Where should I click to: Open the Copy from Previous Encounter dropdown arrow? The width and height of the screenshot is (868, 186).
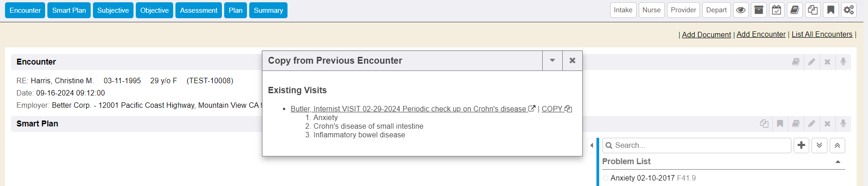point(552,60)
